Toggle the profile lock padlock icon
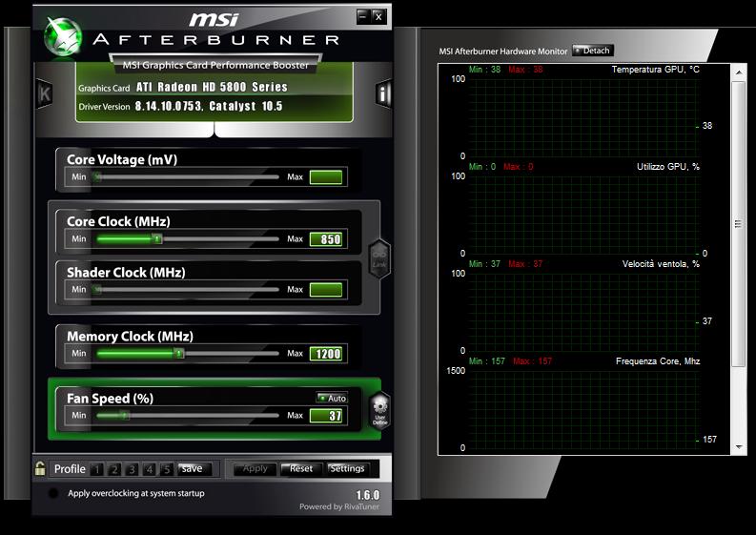 40,468
